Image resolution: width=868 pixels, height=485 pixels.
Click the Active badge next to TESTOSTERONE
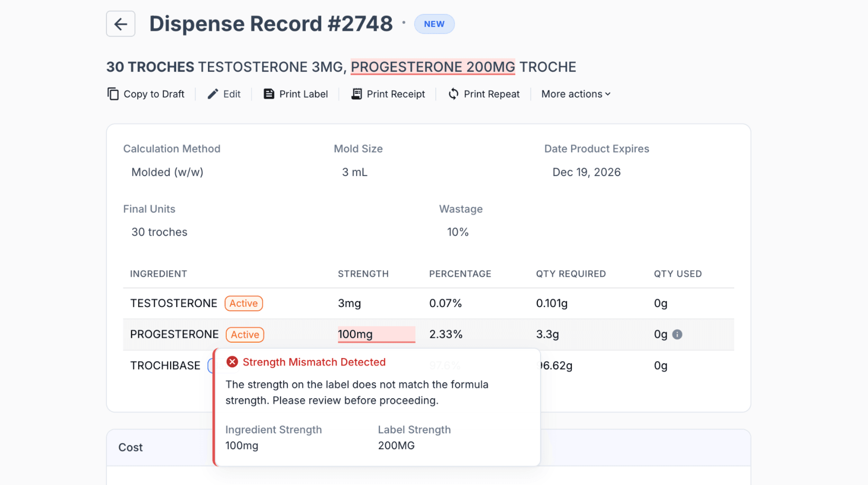[x=244, y=303]
